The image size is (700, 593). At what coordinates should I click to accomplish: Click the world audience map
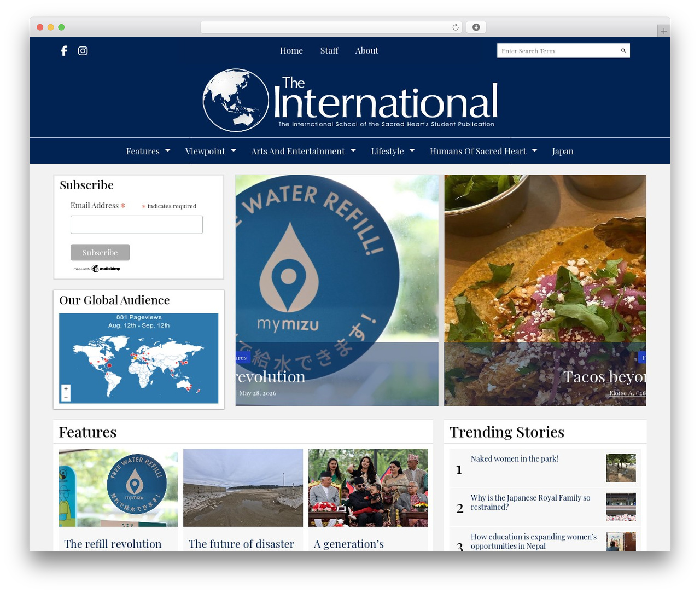138,358
